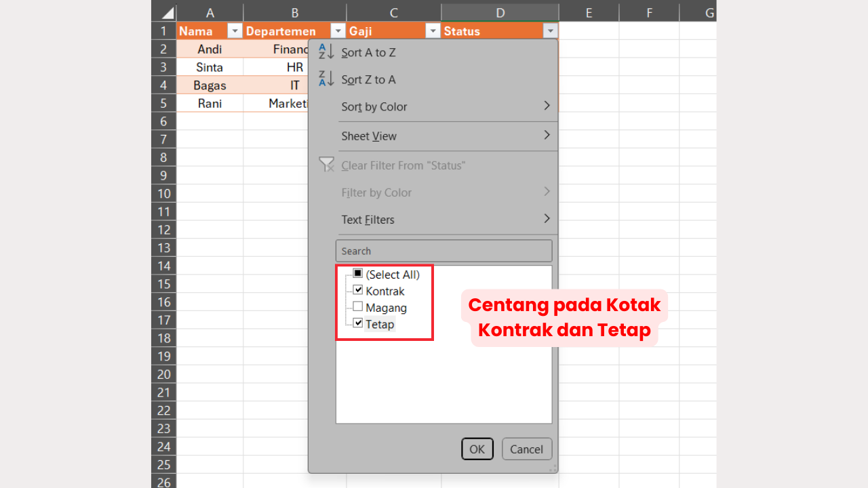
Task: Click inside the Search field
Action: point(443,251)
